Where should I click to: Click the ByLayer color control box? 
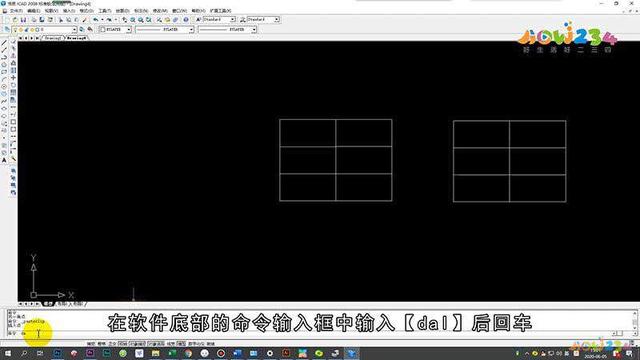(x=116, y=29)
